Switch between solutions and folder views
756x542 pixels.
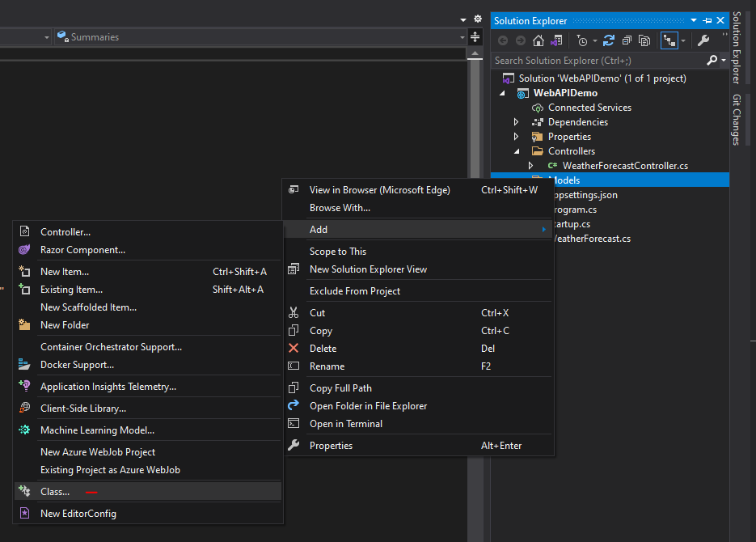[556, 41]
